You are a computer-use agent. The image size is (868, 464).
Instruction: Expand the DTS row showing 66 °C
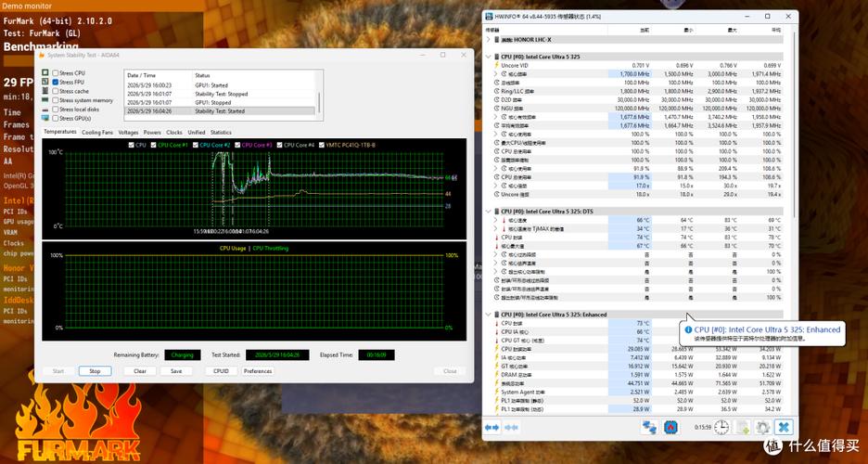pos(495,220)
